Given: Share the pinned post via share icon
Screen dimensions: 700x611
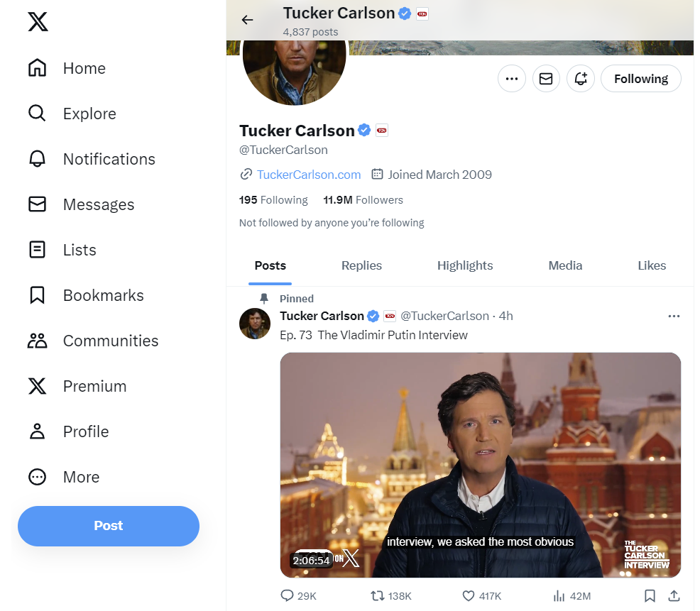Looking at the screenshot, I should [674, 595].
